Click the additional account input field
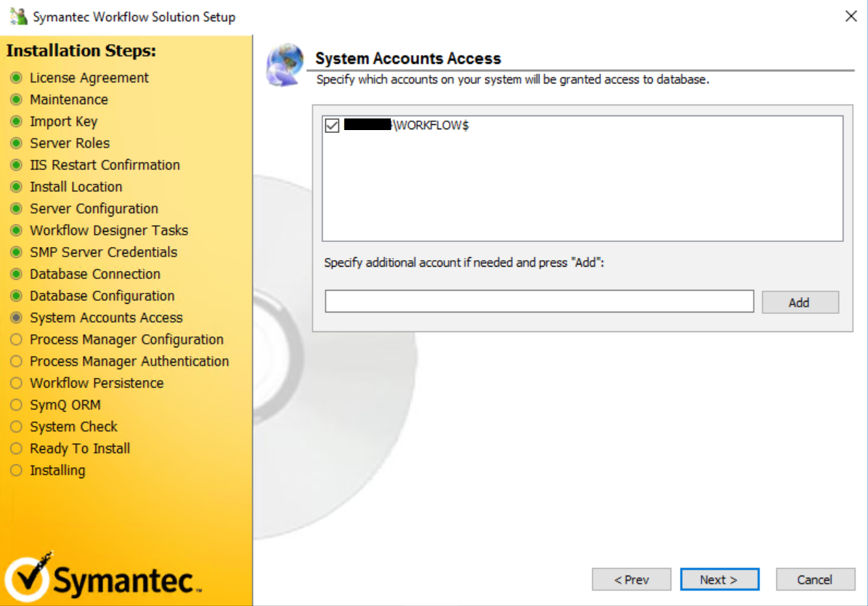 539,302
